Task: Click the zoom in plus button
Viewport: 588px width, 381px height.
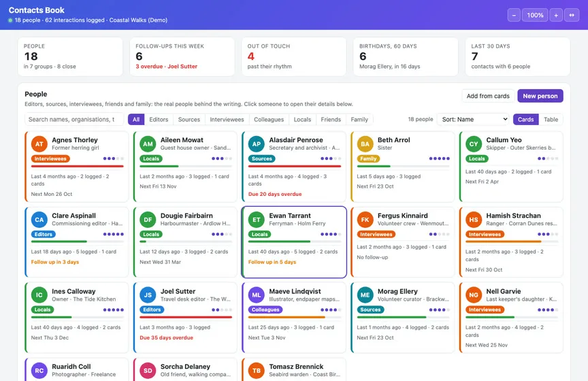Action: [556, 16]
